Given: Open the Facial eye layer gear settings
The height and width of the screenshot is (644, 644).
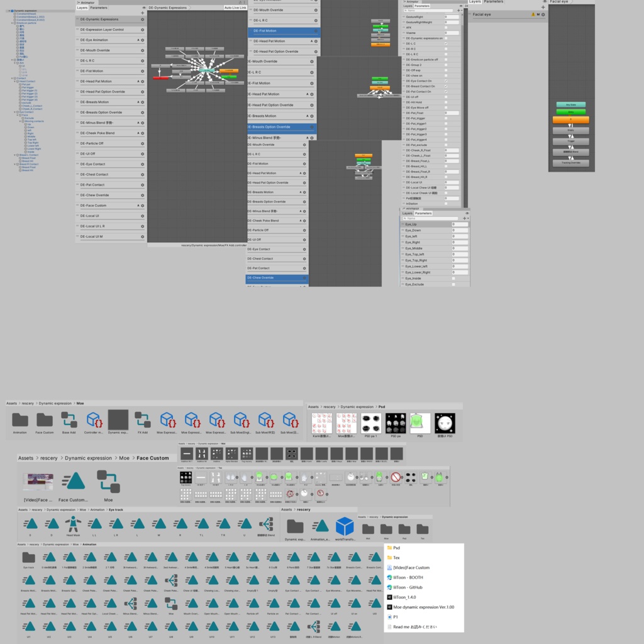Looking at the screenshot, I should click(x=543, y=14).
